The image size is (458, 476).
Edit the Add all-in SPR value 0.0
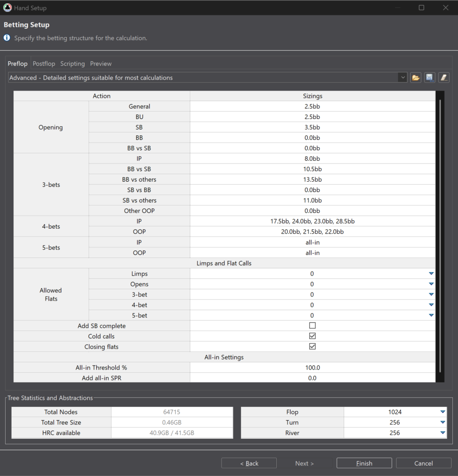click(313, 378)
